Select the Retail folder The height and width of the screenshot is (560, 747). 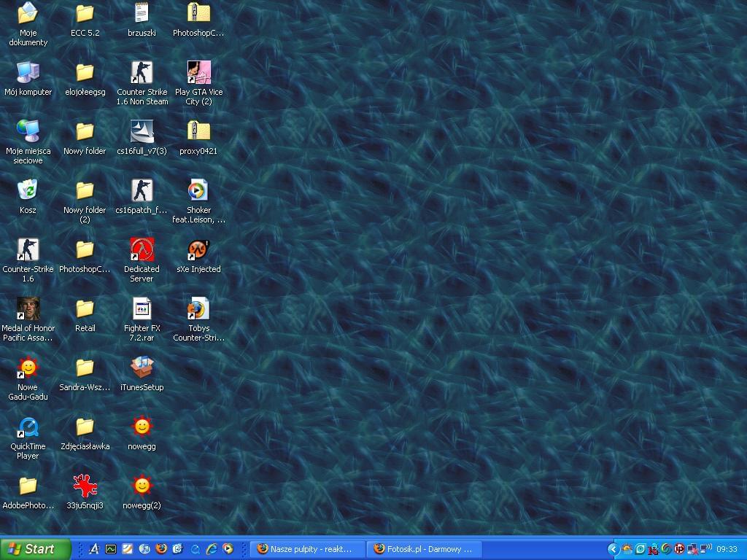point(85,315)
